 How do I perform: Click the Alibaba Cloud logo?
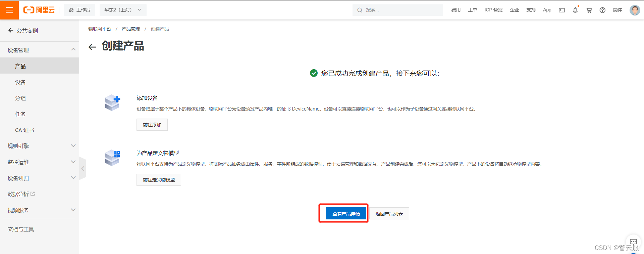pos(39,10)
